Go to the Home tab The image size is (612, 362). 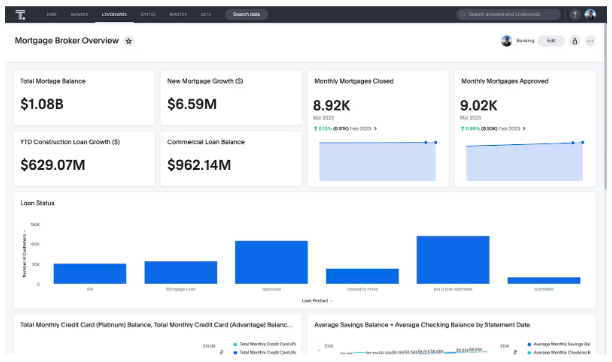click(52, 14)
